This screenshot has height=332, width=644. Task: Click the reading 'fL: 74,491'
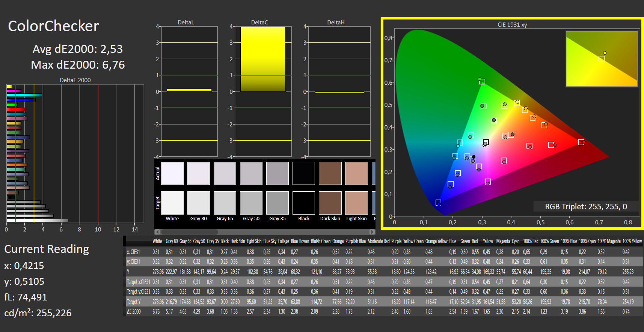(26, 297)
